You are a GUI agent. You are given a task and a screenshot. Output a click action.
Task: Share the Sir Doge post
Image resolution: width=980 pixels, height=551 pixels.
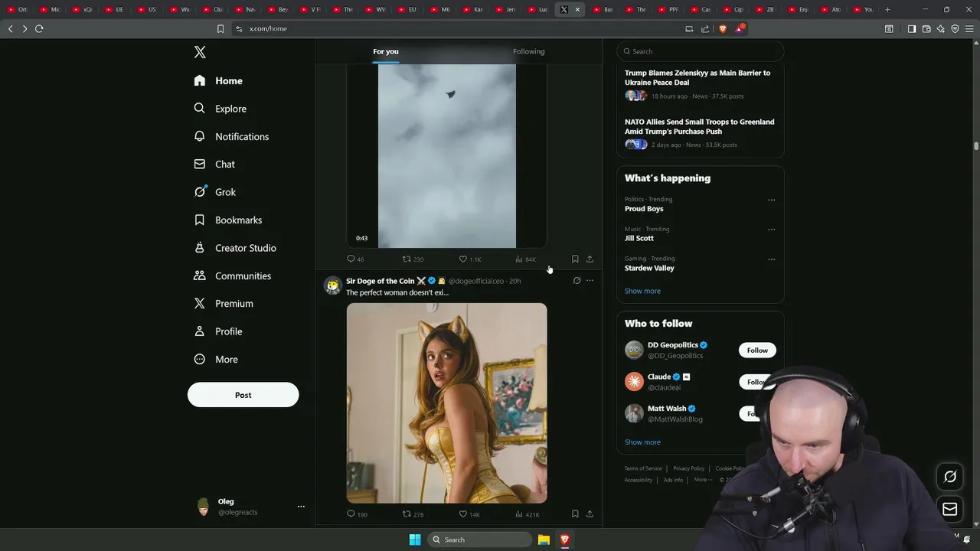click(590, 514)
